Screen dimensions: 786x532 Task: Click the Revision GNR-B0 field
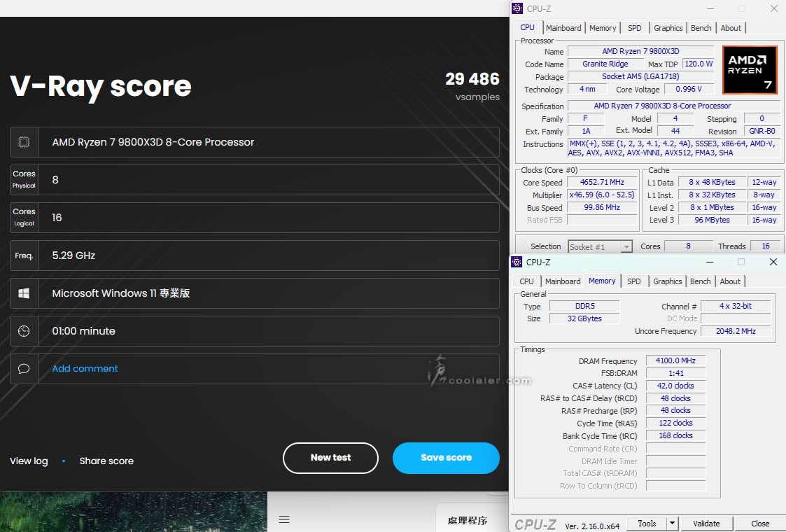coord(762,131)
